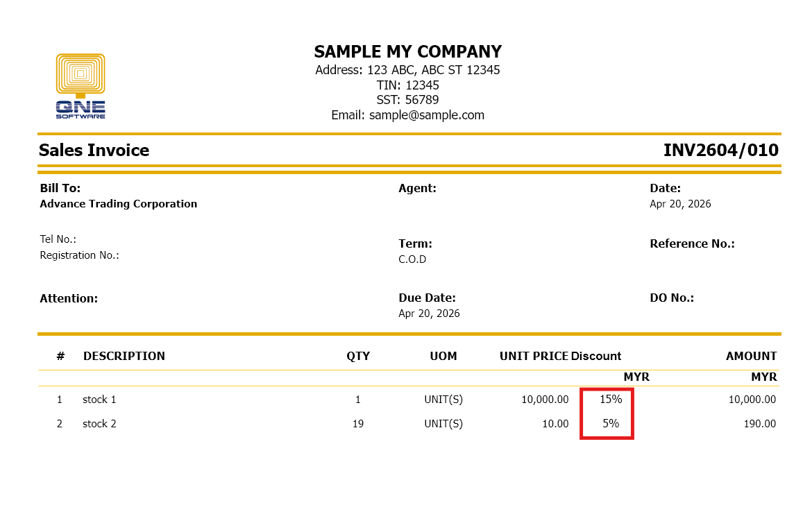Screen dimensions: 812x505
Task: Click the SAMPLE MY COMPANY heading
Action: (x=407, y=52)
